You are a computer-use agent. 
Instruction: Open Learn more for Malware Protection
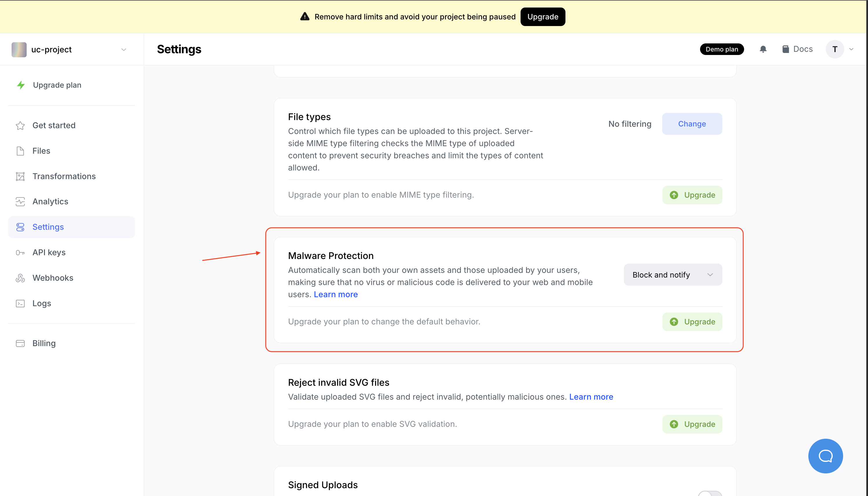pos(336,294)
